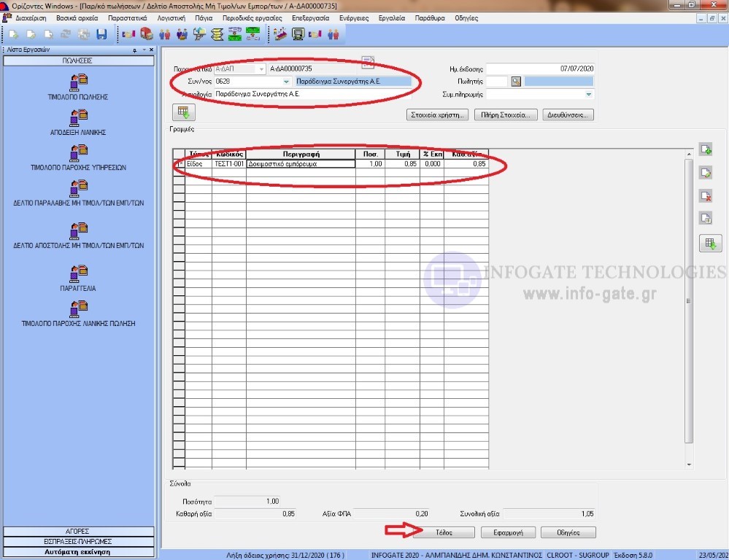Expand the ΕΙΣΠΡΑΞΕΙΣ-ΠΛΗΡΩΜΕΣ sidebar section

[x=78, y=542]
